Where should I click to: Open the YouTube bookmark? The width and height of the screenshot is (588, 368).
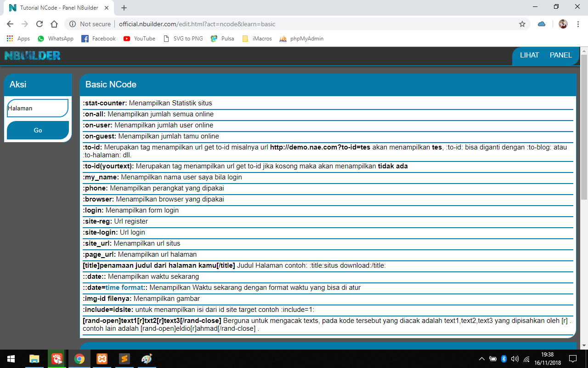pos(139,39)
